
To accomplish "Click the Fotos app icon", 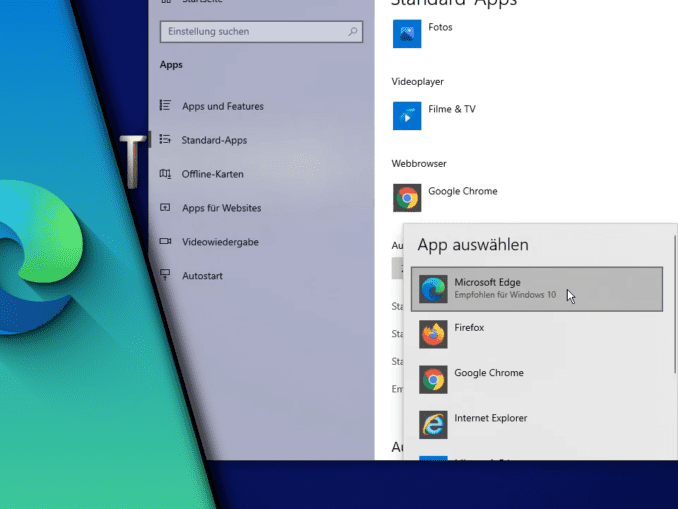I will tap(407, 34).
